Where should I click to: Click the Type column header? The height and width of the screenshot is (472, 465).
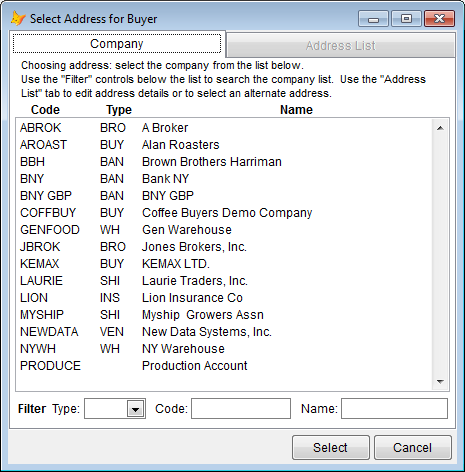tap(119, 110)
